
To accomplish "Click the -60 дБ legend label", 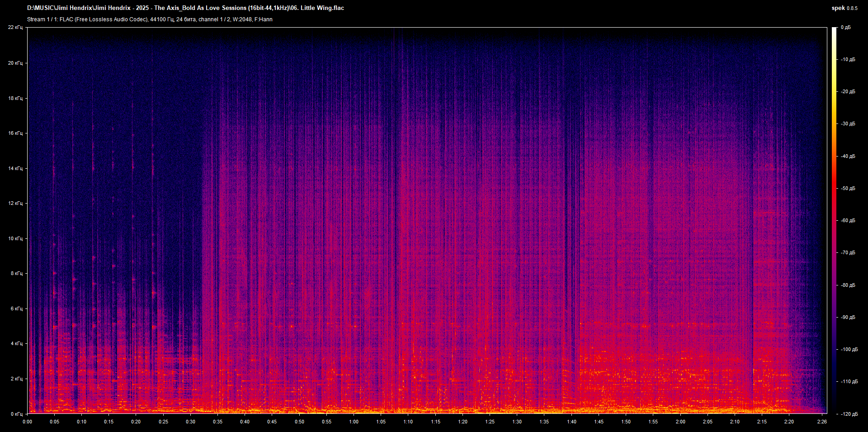I will pyautogui.click(x=849, y=220).
